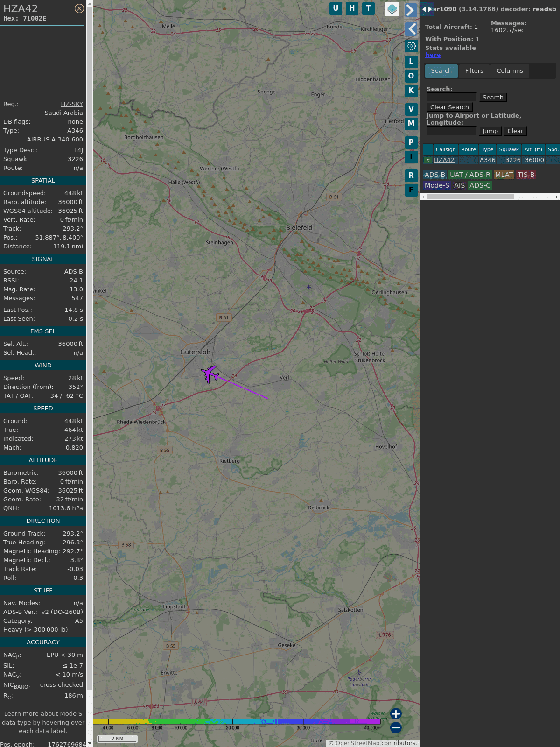This screenshot has height=747, width=560.
Task: Sort table by Route column
Action: point(469,150)
